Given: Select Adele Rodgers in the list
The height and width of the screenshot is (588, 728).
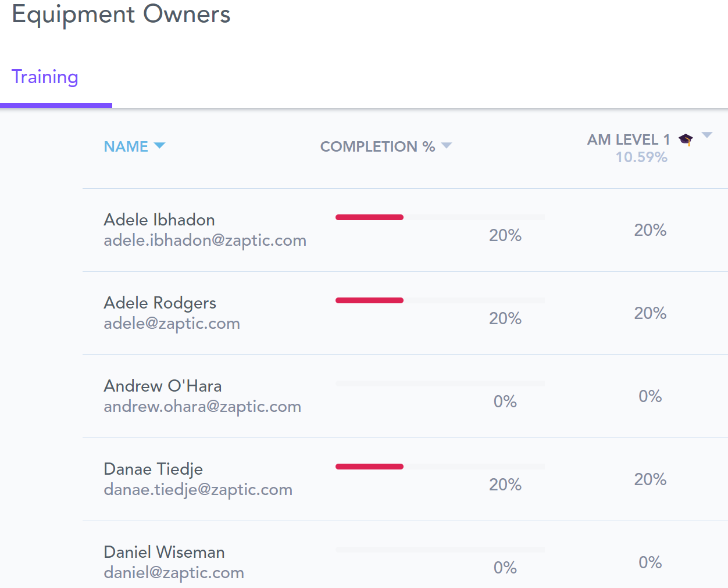Looking at the screenshot, I should [160, 303].
